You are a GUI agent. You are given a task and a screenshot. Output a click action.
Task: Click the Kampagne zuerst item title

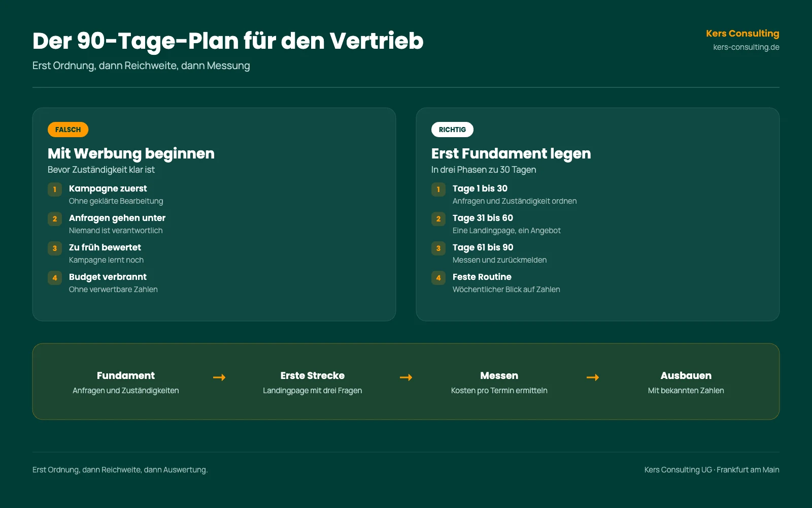click(108, 188)
